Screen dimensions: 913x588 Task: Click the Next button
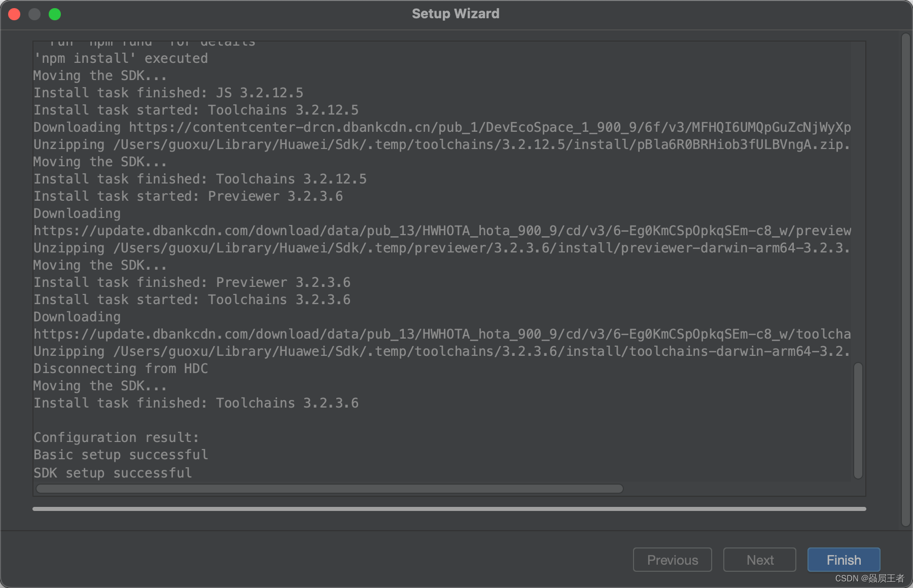pos(759,560)
